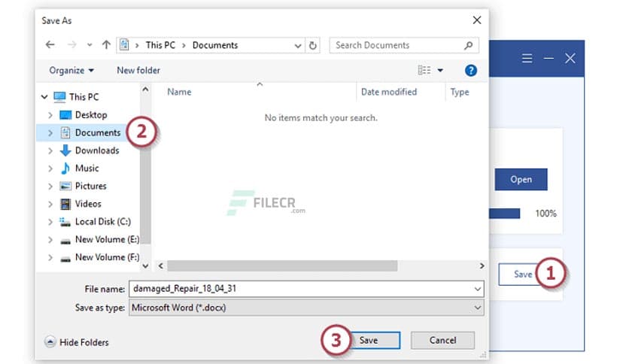Viewport: 629px width, 364px height.
Task: Click the File name input field
Action: (306, 289)
